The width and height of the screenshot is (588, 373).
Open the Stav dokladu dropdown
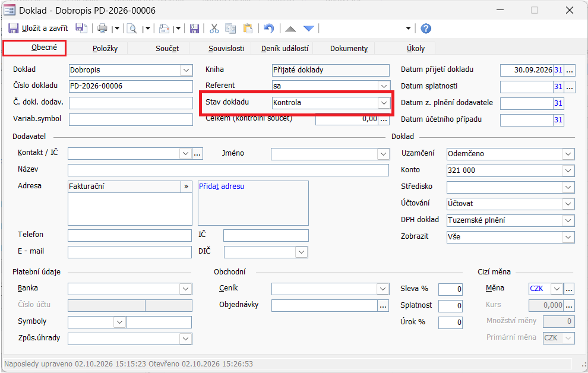click(x=383, y=103)
